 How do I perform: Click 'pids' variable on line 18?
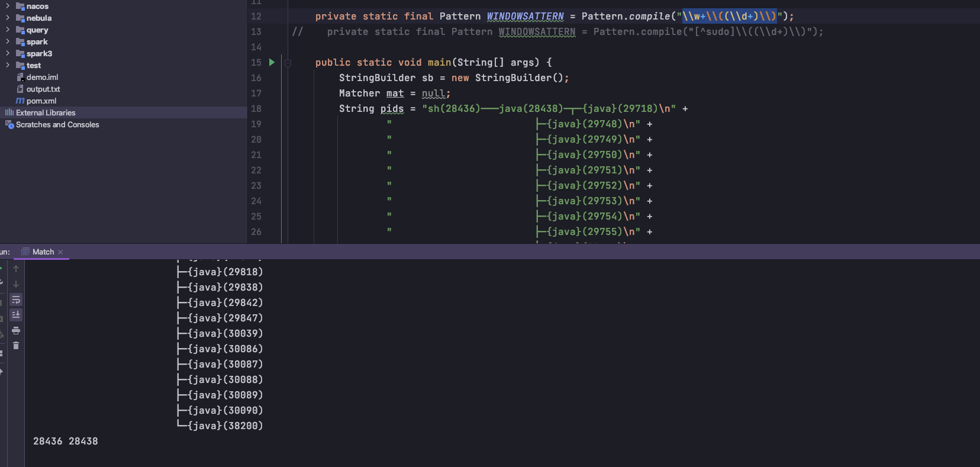(392, 109)
